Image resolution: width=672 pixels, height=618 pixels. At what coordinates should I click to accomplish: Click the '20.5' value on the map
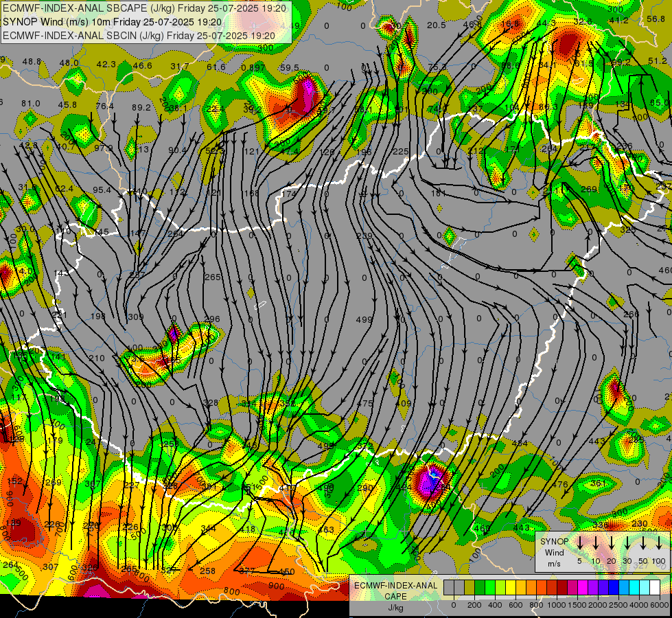pos(437,25)
